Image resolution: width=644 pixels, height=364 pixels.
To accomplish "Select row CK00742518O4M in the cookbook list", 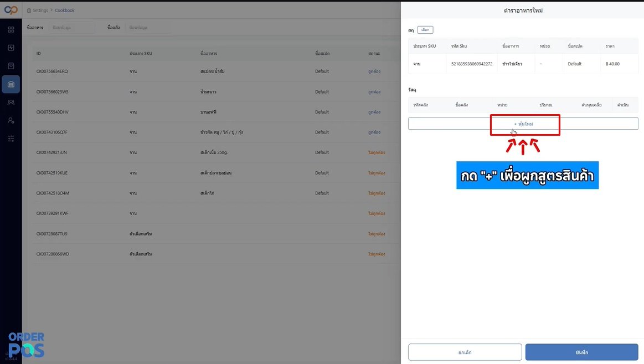I will (217, 193).
